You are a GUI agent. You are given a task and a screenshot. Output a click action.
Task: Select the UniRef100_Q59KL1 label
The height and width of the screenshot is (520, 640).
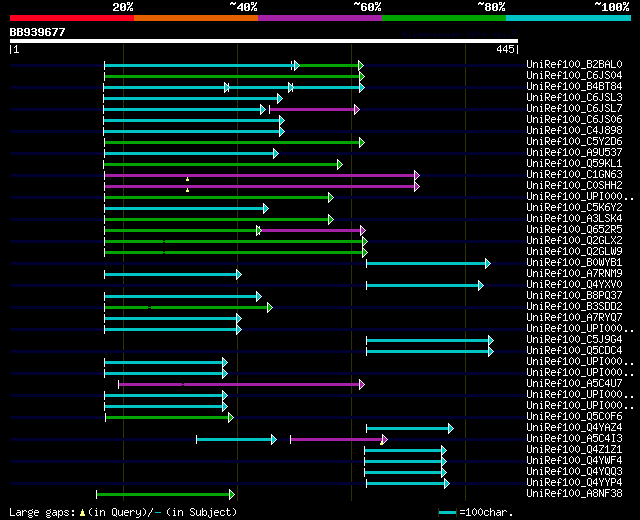tap(574, 163)
